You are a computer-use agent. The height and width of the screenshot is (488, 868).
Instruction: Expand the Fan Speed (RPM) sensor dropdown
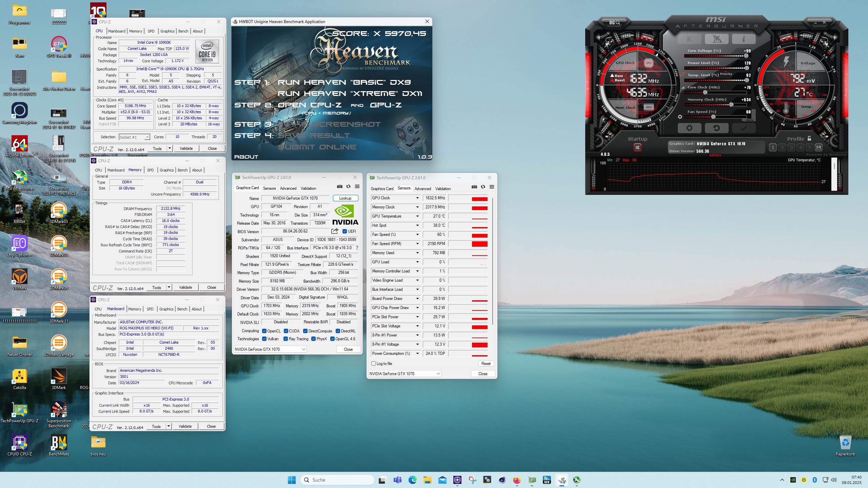point(417,244)
